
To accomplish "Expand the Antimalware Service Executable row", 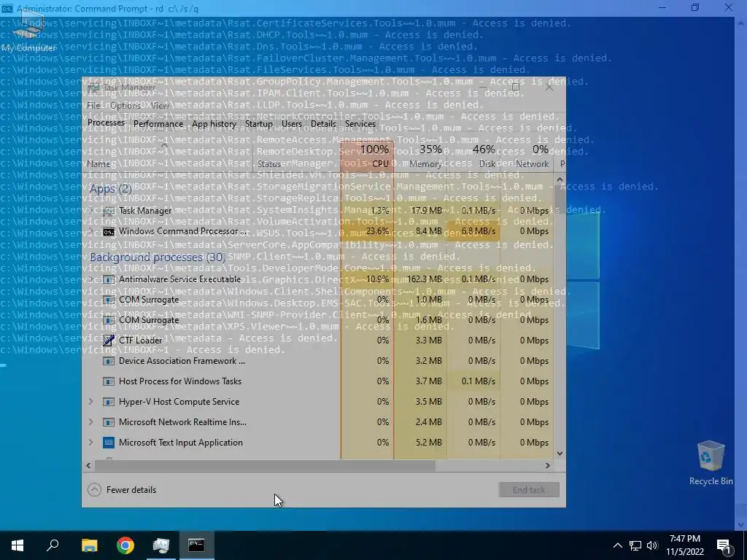I will click(x=91, y=279).
